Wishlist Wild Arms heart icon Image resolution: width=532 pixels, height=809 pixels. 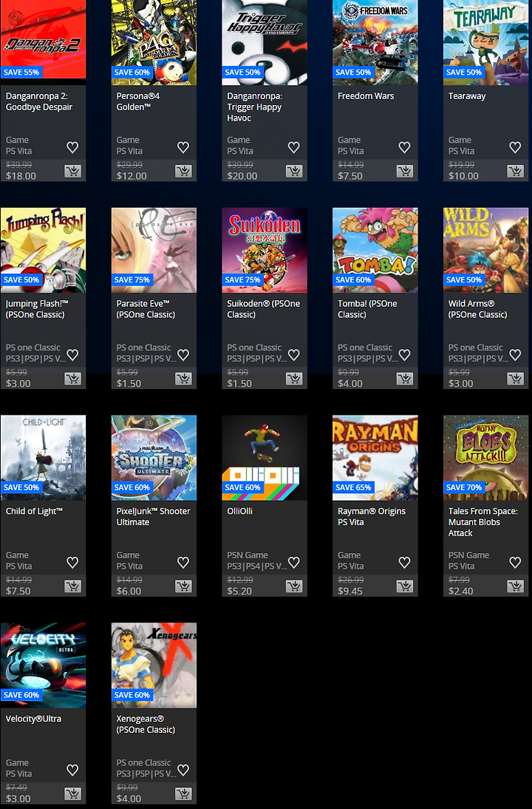point(515,355)
